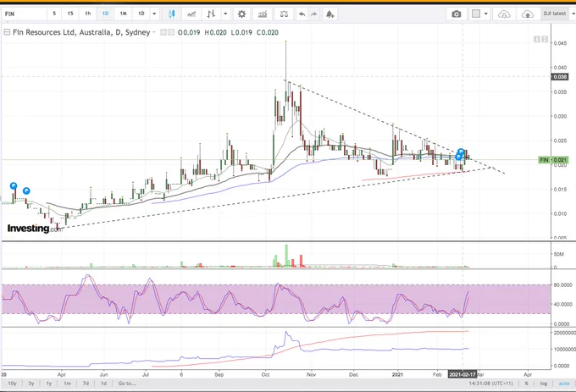Select the bar chart style icon
The height and width of the screenshot is (392, 576).
(x=211, y=14)
